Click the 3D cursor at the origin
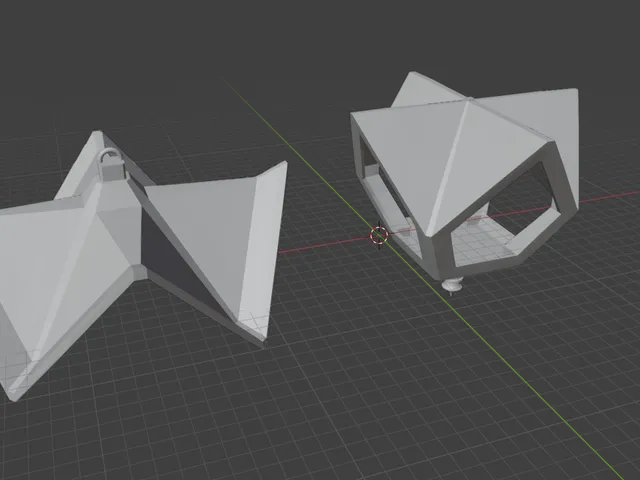The width and height of the screenshot is (640, 480). (379, 236)
